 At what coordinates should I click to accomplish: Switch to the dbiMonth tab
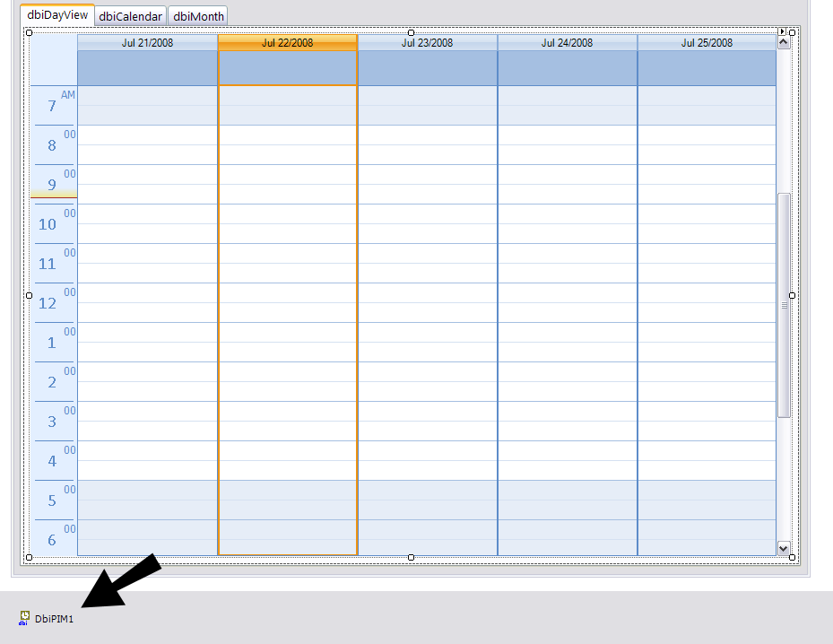(x=199, y=16)
